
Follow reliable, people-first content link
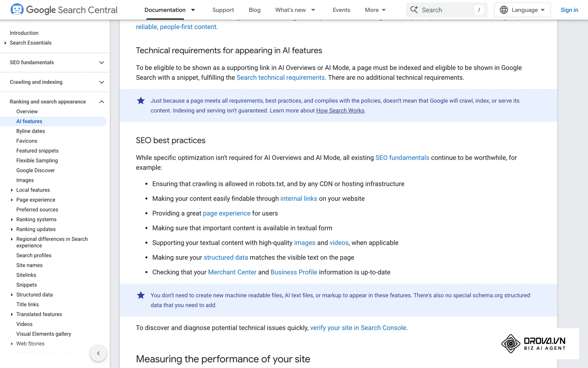(176, 27)
